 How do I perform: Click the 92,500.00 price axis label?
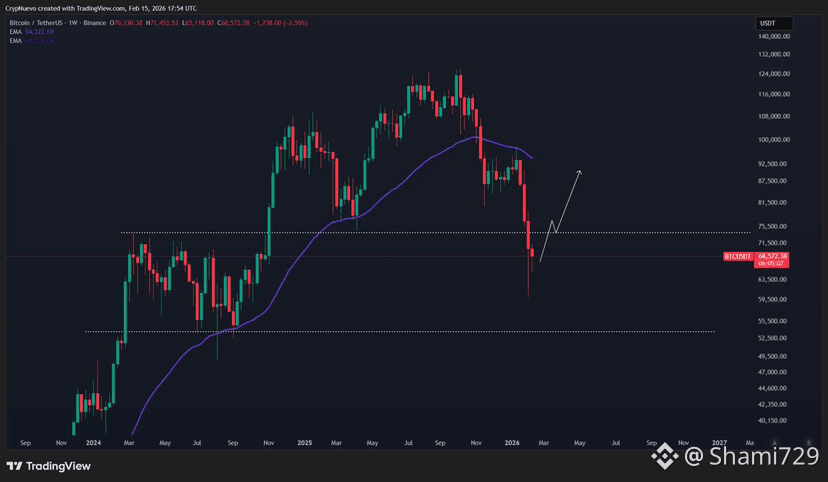click(775, 164)
